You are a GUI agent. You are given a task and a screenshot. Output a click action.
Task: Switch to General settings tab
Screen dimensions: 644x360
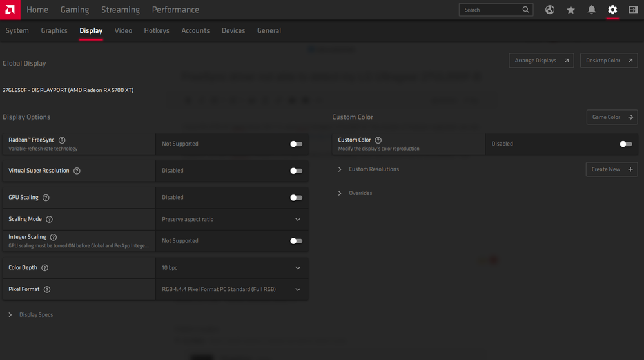pos(269,30)
